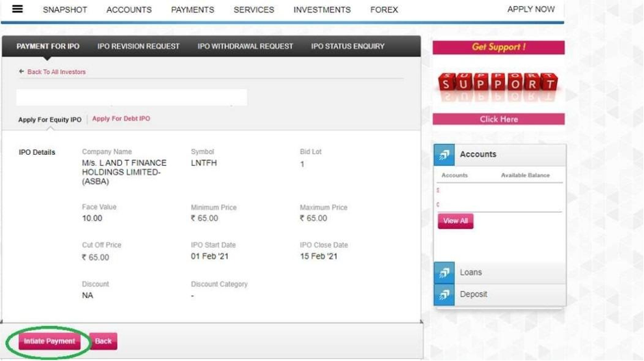Click the Apply Now link
644x361 pixels.
(x=530, y=10)
